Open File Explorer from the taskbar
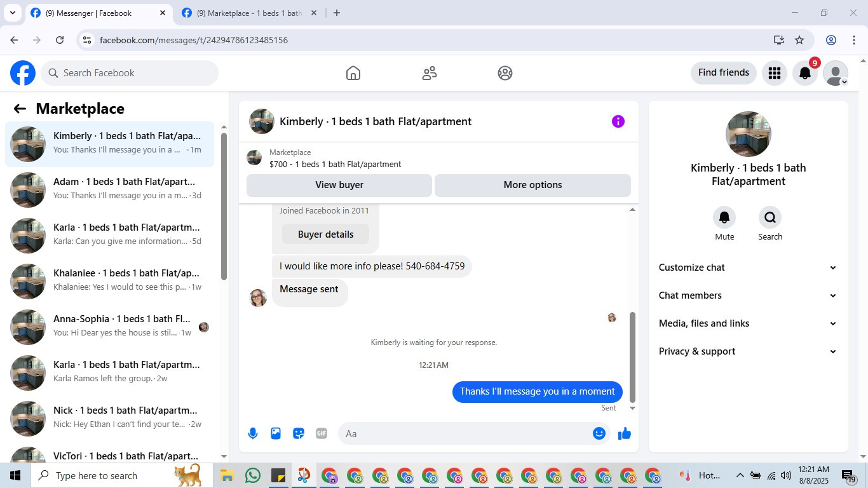 pyautogui.click(x=227, y=475)
